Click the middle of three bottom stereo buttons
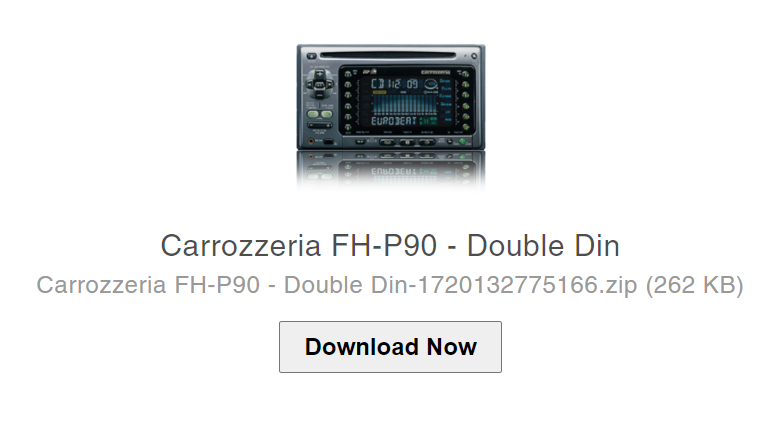 tap(407, 142)
